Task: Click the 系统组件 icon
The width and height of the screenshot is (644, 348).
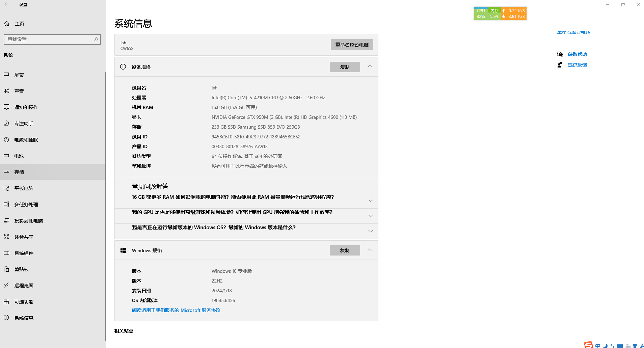Action: [x=6, y=253]
